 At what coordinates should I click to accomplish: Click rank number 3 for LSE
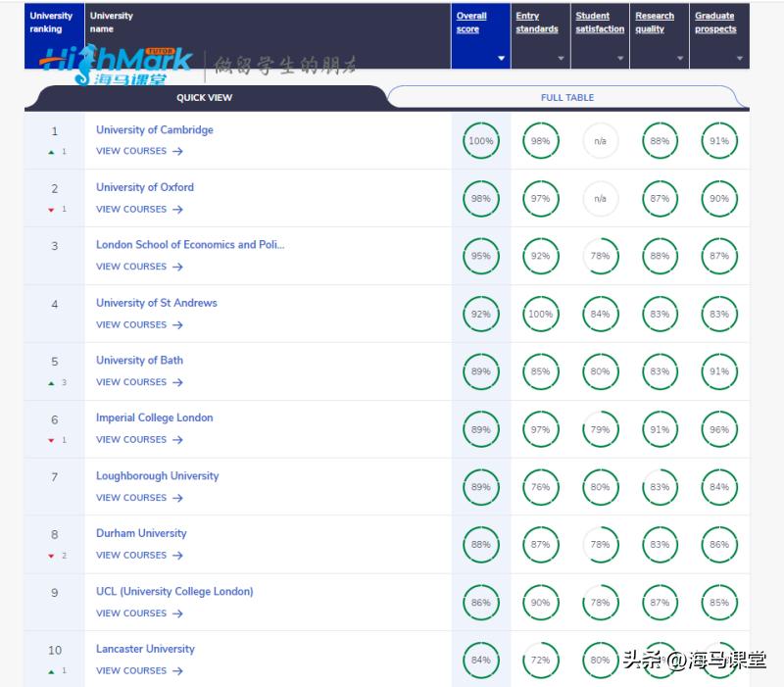pos(55,246)
